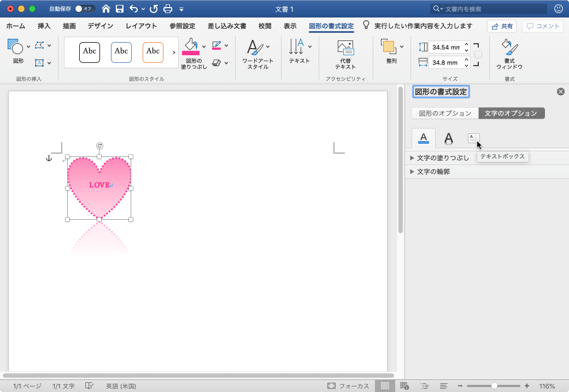Click the Save icon in title bar

tap(120, 9)
